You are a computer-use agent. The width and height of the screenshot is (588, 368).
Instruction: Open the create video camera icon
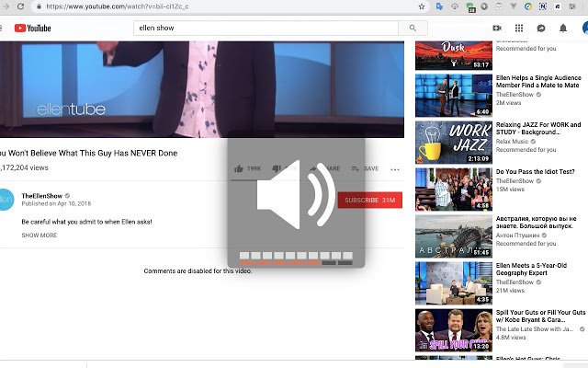pos(497,28)
